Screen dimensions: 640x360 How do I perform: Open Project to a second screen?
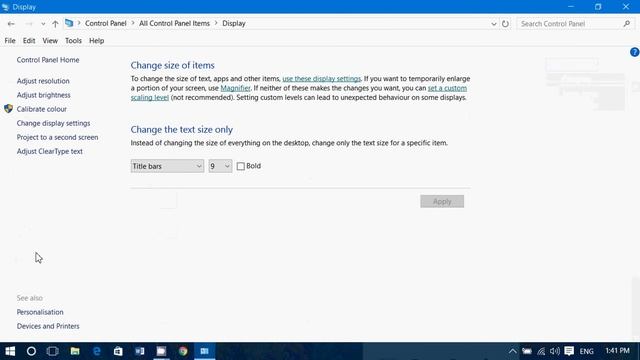coord(58,137)
